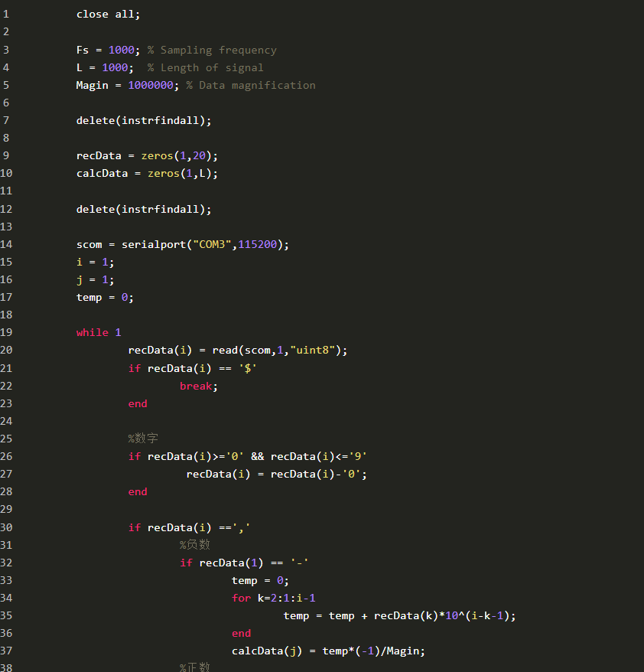644x672 pixels.
Task: Click 'L = 1000;' assignment on line 4
Action: (105, 67)
